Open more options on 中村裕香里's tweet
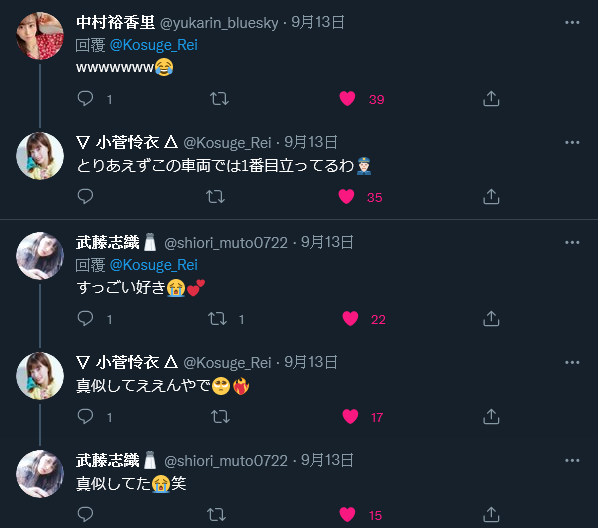 572,23
